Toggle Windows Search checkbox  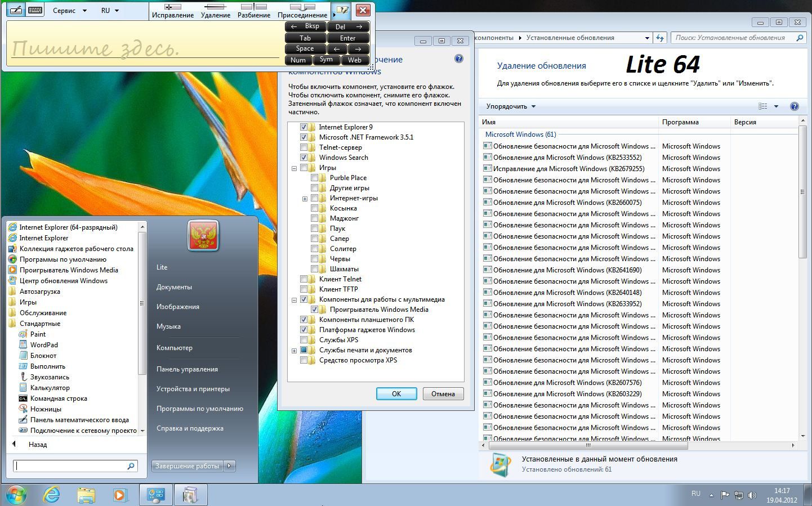click(x=304, y=158)
